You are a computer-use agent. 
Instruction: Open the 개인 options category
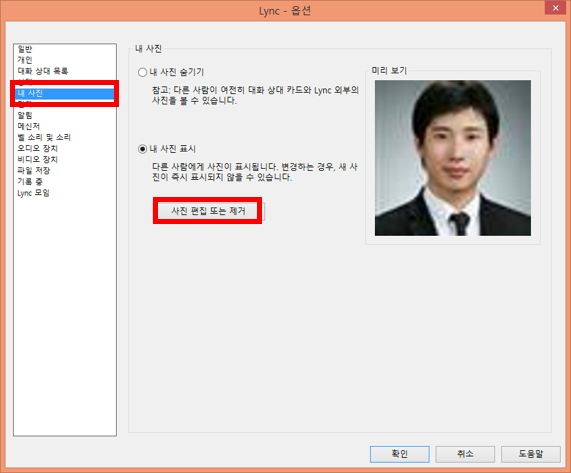point(25,60)
